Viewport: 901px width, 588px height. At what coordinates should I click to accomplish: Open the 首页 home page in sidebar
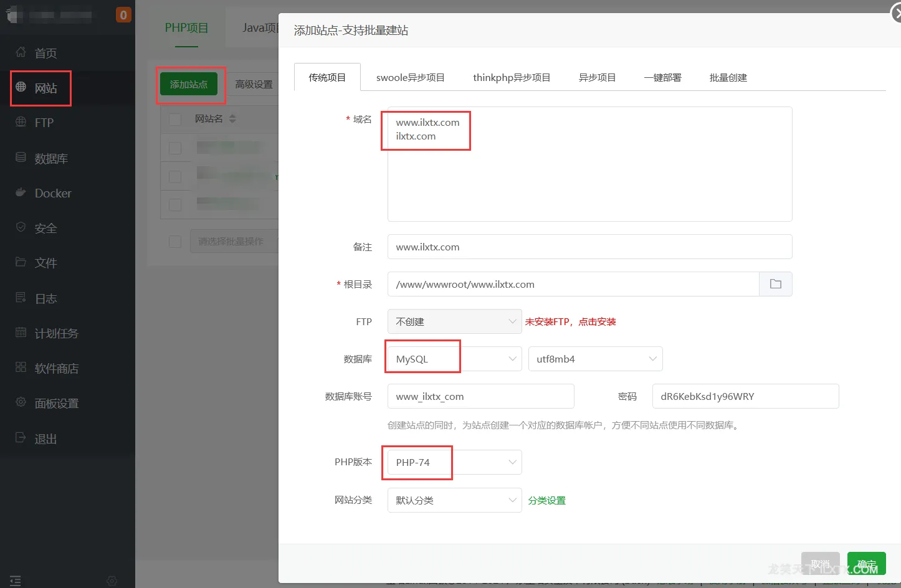click(45, 54)
